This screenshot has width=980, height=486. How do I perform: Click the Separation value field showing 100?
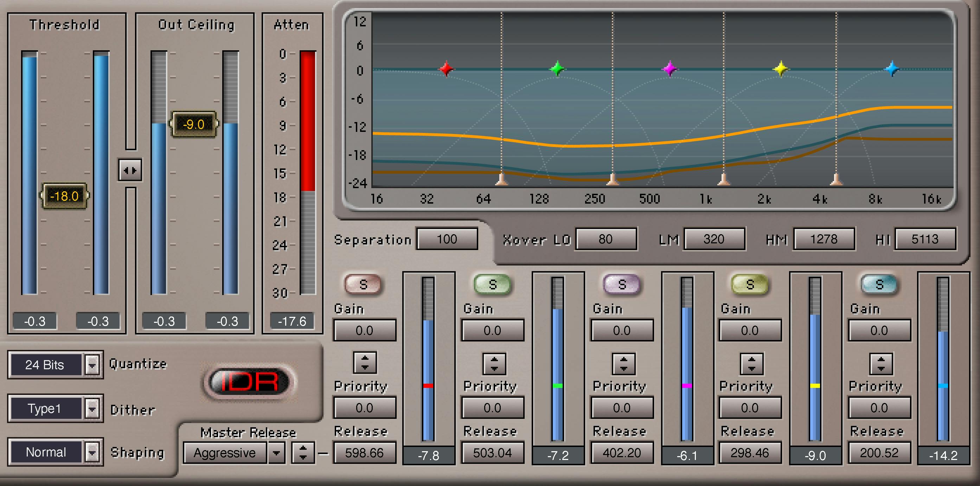point(447,239)
